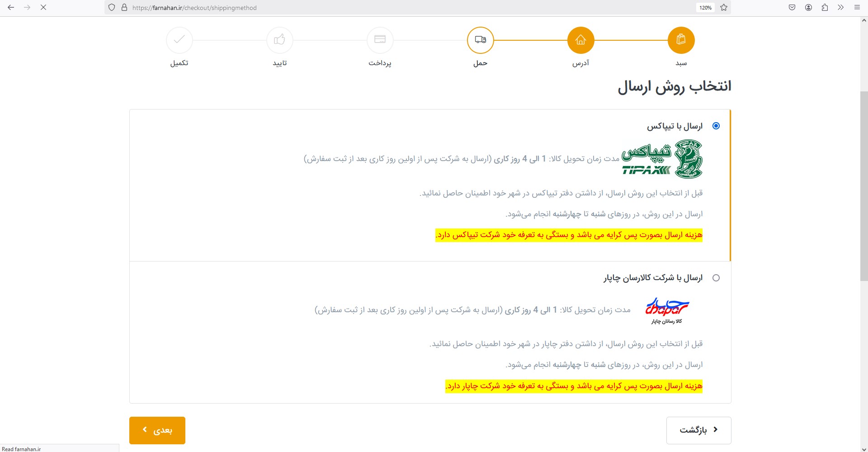Stop page loading with the X button

pyautogui.click(x=43, y=8)
